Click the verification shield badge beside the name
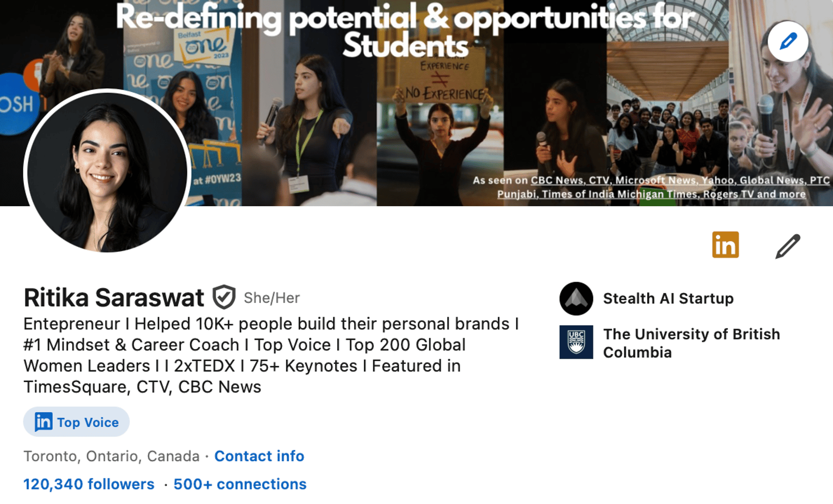Image resolution: width=833 pixels, height=504 pixels. click(x=224, y=297)
